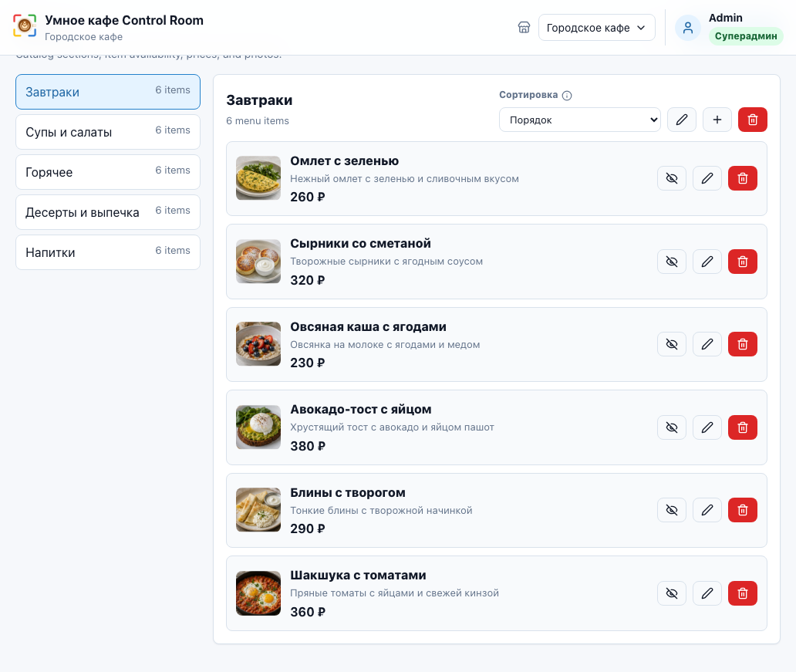The image size is (796, 672).
Task: Delete Сырники со сметаной item
Action: click(743, 262)
